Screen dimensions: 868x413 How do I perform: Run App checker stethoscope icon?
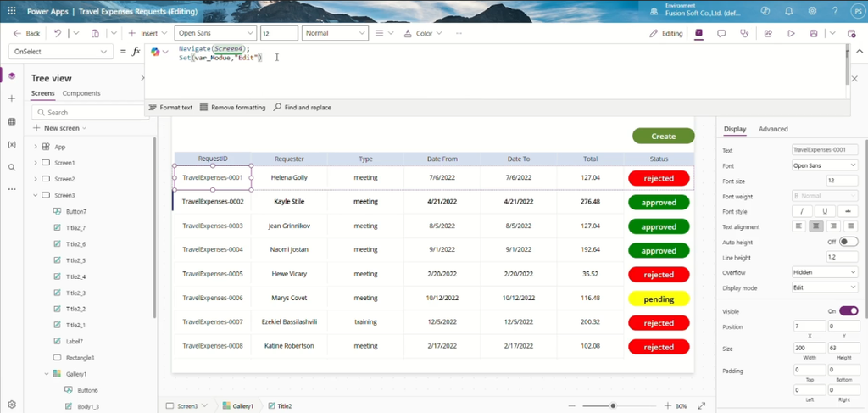[x=744, y=33]
